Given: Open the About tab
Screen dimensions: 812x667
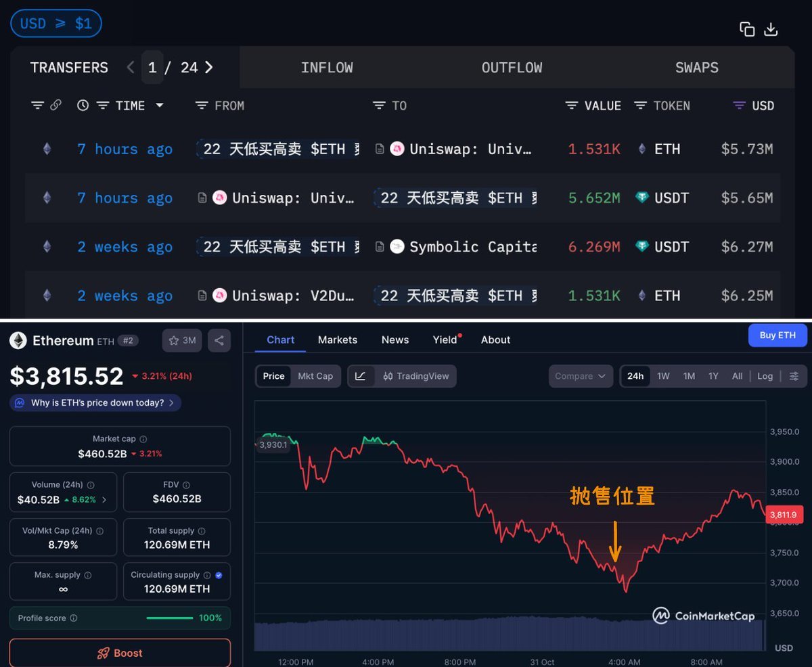Looking at the screenshot, I should click(x=496, y=340).
